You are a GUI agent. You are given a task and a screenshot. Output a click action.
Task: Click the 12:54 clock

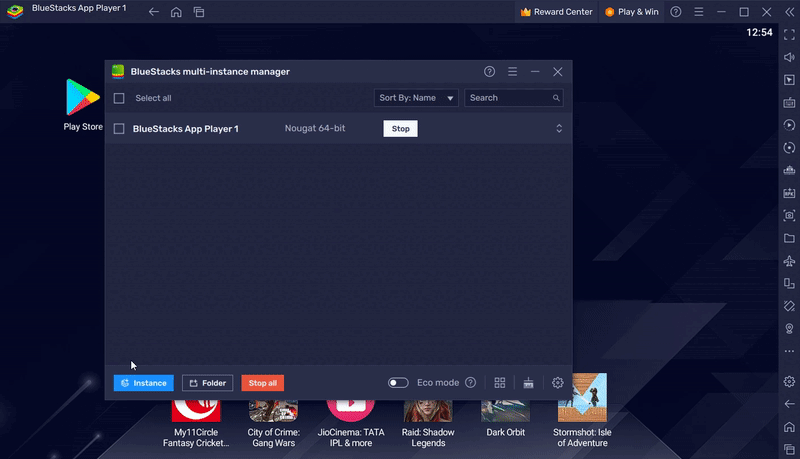[x=759, y=33]
